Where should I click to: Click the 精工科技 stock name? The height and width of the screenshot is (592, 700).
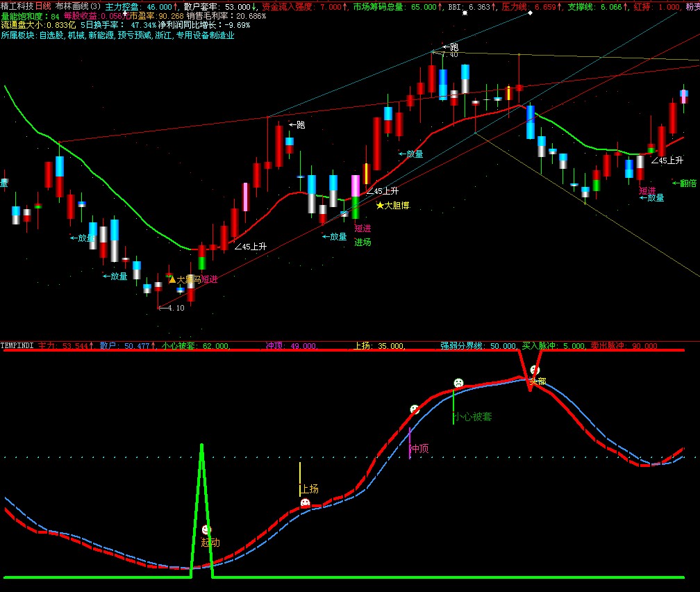[17, 6]
